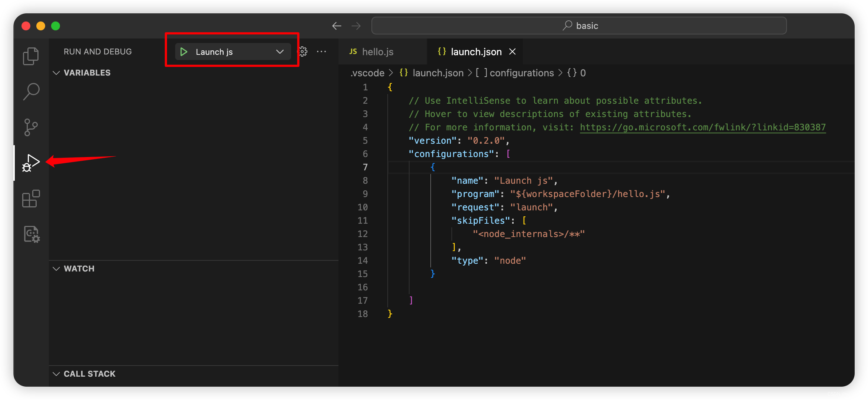Click the "name" key on line 8
Image resolution: width=868 pixels, height=400 pixels.
[x=467, y=180]
